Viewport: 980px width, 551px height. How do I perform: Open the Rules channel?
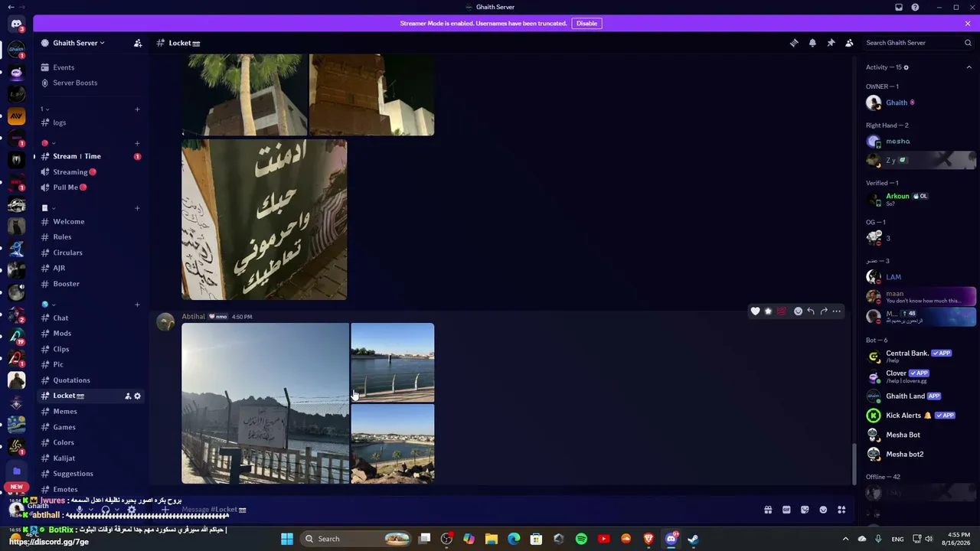(x=62, y=237)
